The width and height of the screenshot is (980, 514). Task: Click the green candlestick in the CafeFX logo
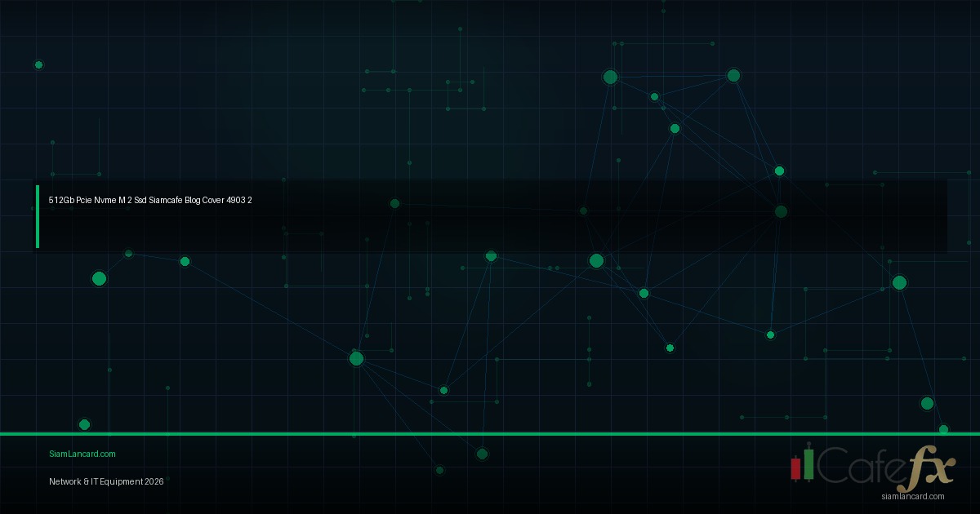pyautogui.click(x=808, y=463)
